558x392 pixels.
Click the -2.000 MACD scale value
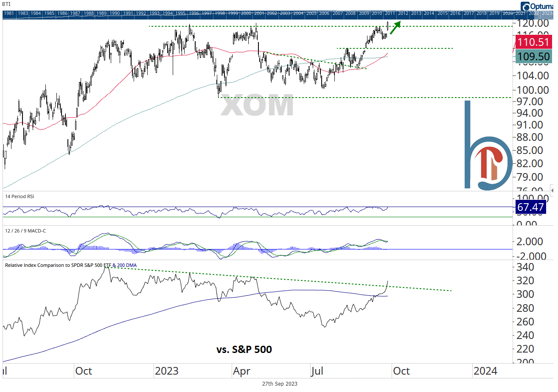point(532,256)
